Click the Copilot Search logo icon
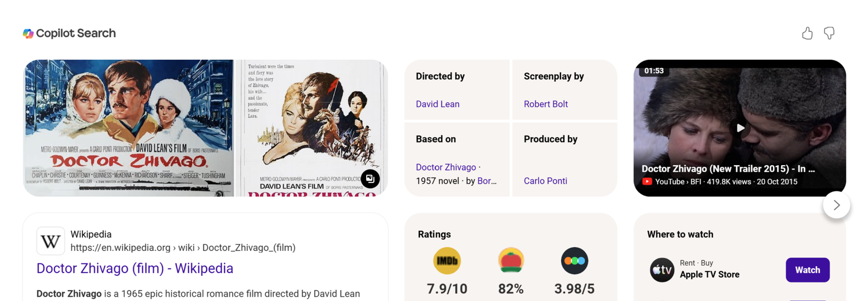Image resolution: width=868 pixels, height=301 pixels. click(x=28, y=34)
